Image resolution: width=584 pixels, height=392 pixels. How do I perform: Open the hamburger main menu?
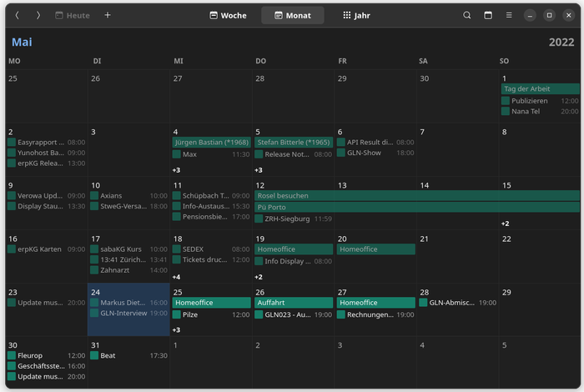(509, 15)
